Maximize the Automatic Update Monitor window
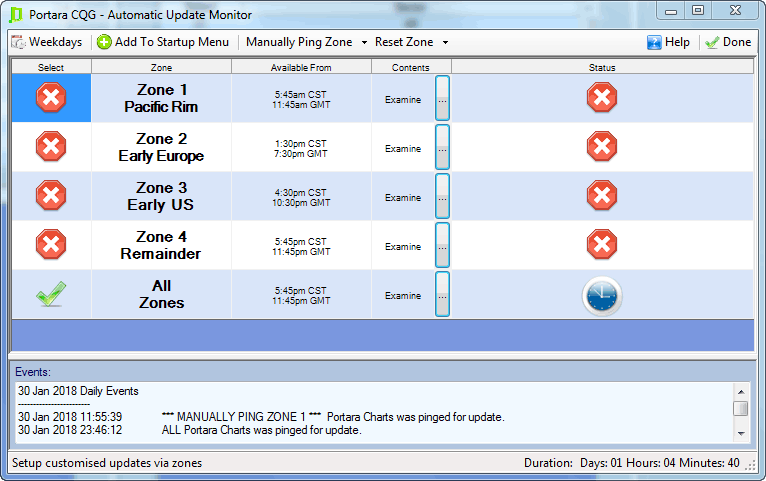Image resolution: width=766 pixels, height=481 pixels. pyautogui.click(x=698, y=11)
